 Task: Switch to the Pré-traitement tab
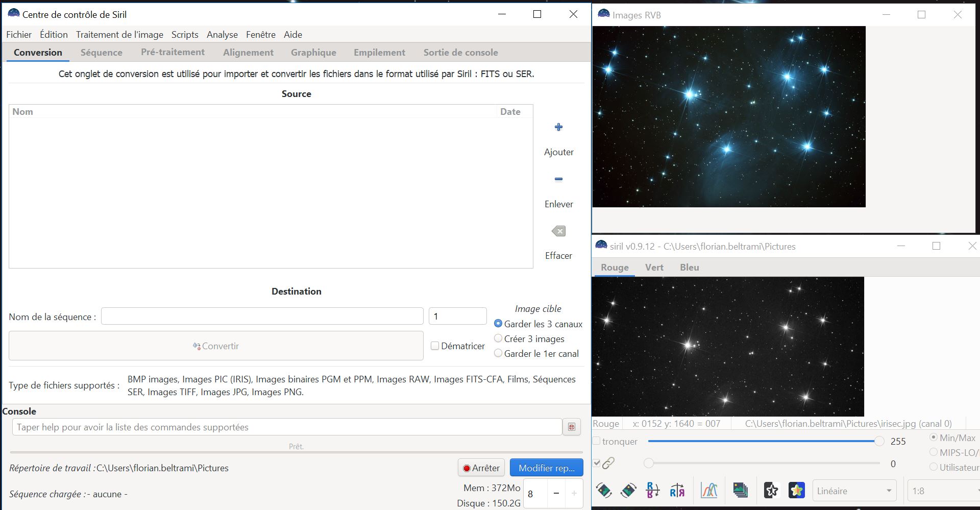173,52
